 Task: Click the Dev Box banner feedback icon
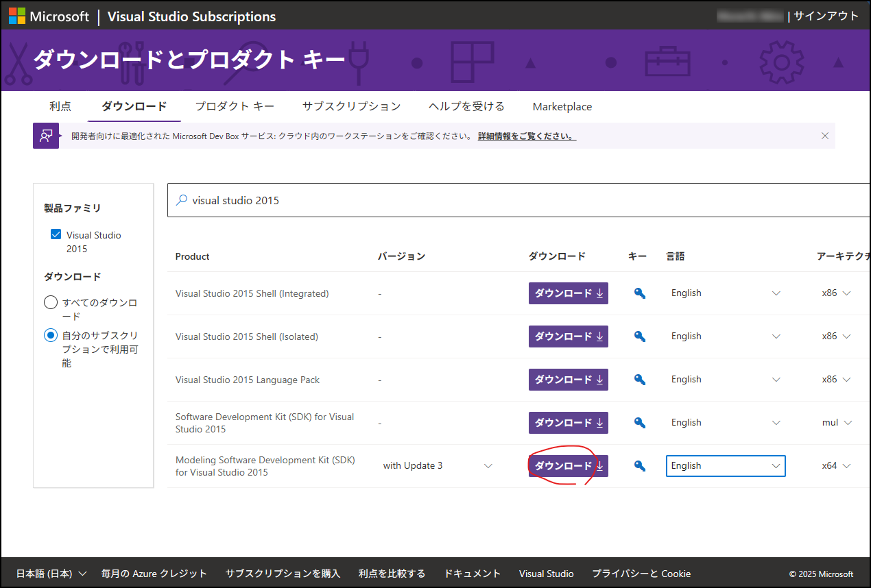click(x=46, y=136)
